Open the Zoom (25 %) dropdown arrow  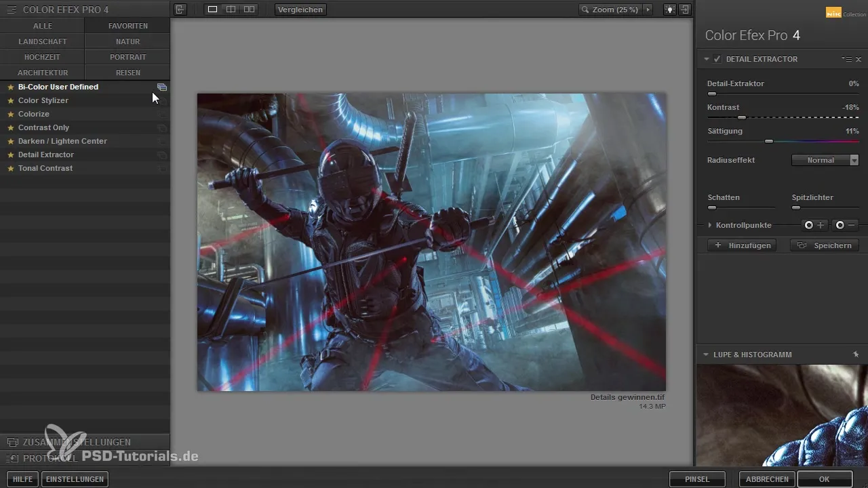648,9
